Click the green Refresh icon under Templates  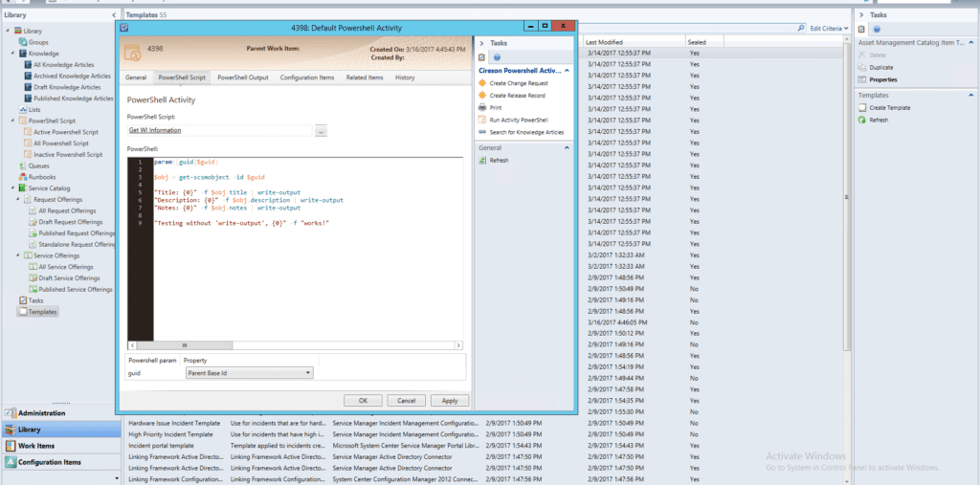tap(862, 120)
